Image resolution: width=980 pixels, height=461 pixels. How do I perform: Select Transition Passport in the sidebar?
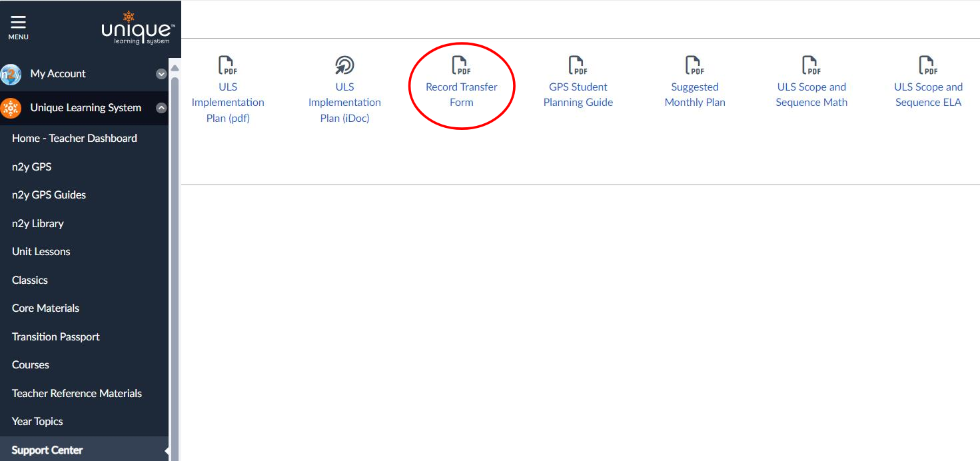click(x=56, y=337)
